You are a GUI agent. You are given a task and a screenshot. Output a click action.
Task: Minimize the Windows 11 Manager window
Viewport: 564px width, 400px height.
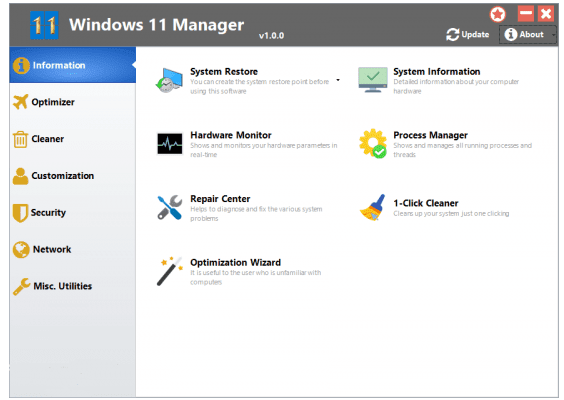pos(526,14)
